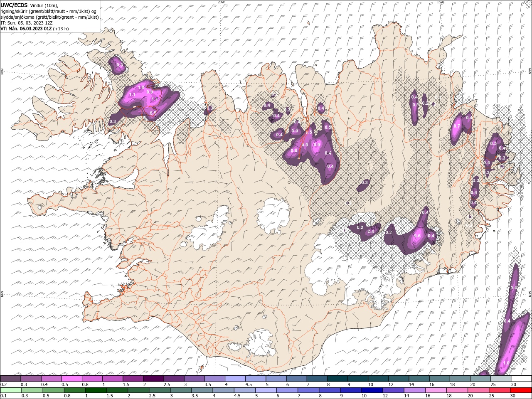Screen dimensions: 532x399
Task: Click the UWC/ECDS title text
Action: (x=14, y=5)
